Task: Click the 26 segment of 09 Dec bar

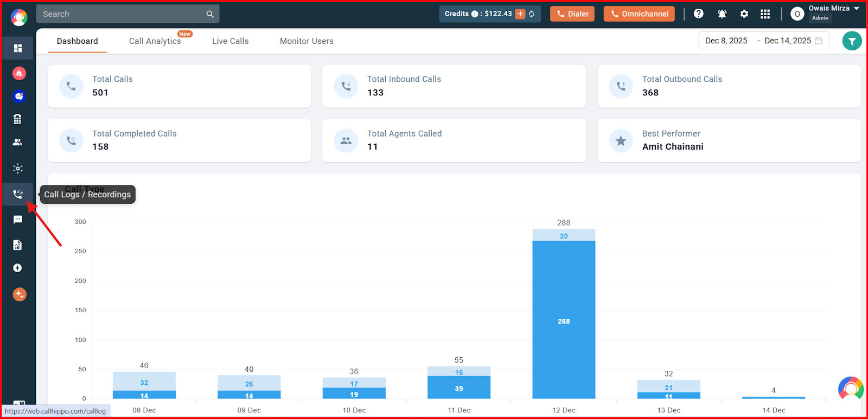Action: click(249, 383)
